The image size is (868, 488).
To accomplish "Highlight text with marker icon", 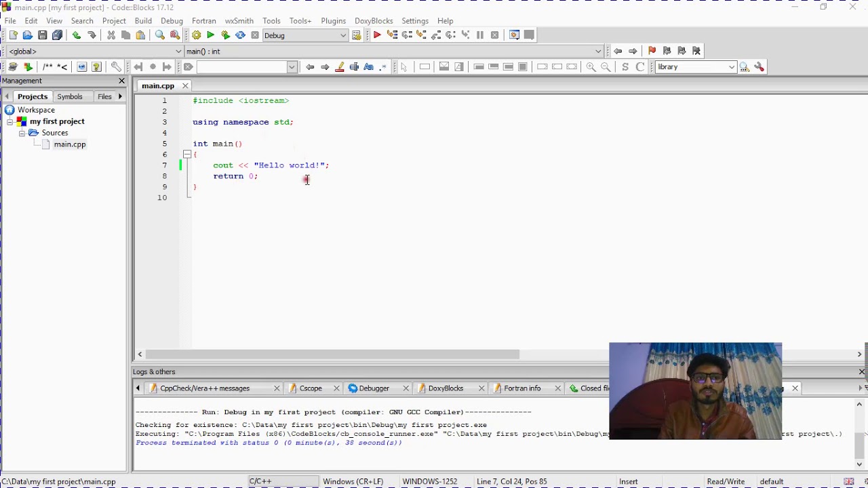I will coord(340,66).
